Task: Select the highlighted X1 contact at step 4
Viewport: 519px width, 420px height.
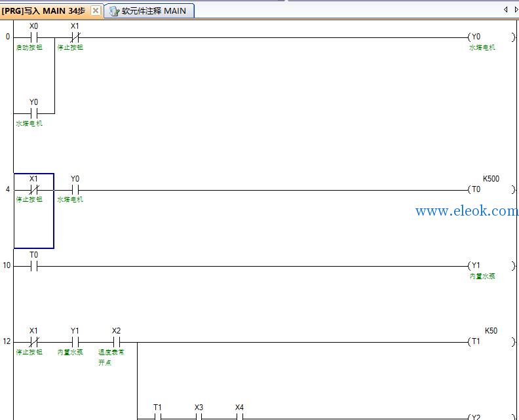Action: click(x=34, y=190)
